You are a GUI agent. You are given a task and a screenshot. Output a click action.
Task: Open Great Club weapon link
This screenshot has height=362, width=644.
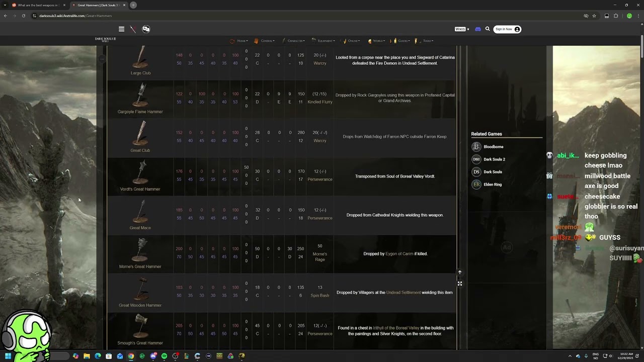coord(140,150)
